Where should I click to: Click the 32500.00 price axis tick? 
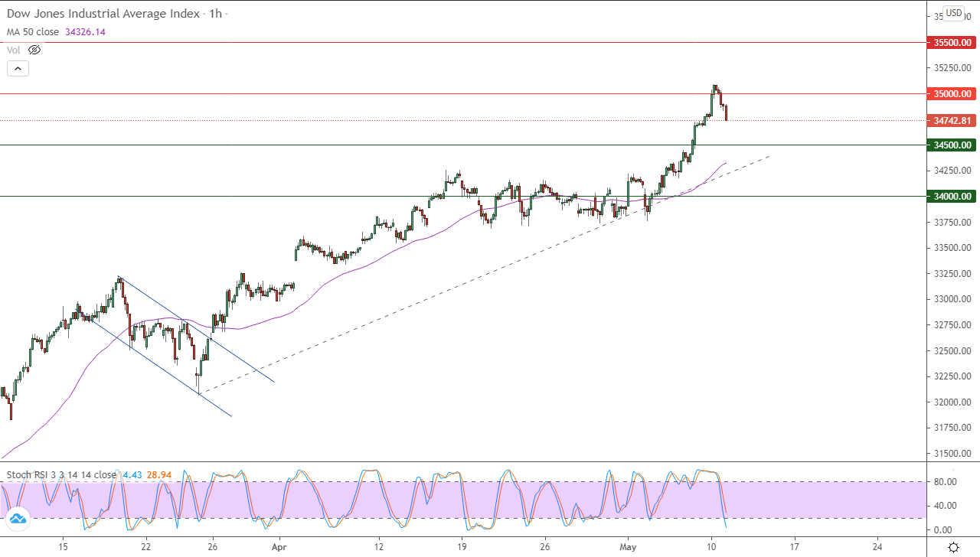[x=953, y=350]
